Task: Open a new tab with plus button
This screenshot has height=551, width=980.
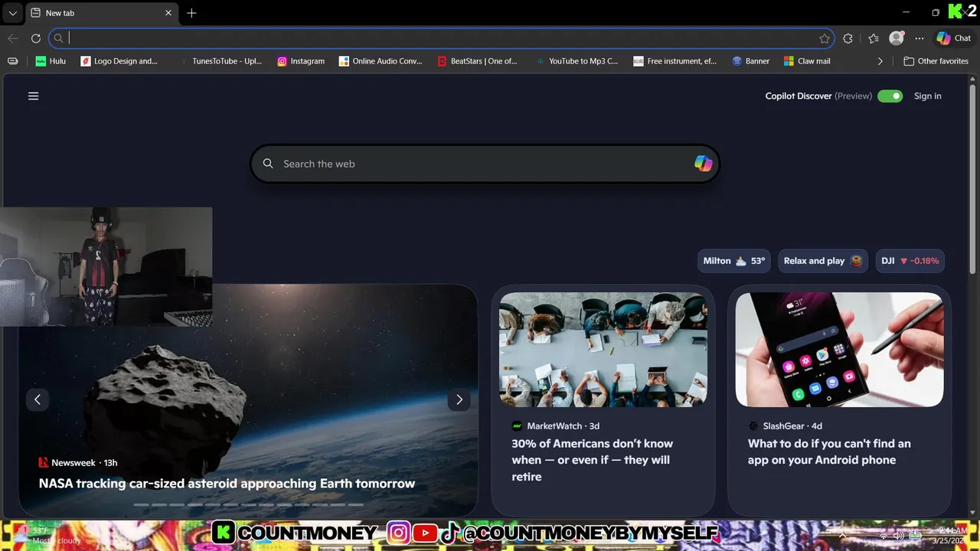Action: 191,13
